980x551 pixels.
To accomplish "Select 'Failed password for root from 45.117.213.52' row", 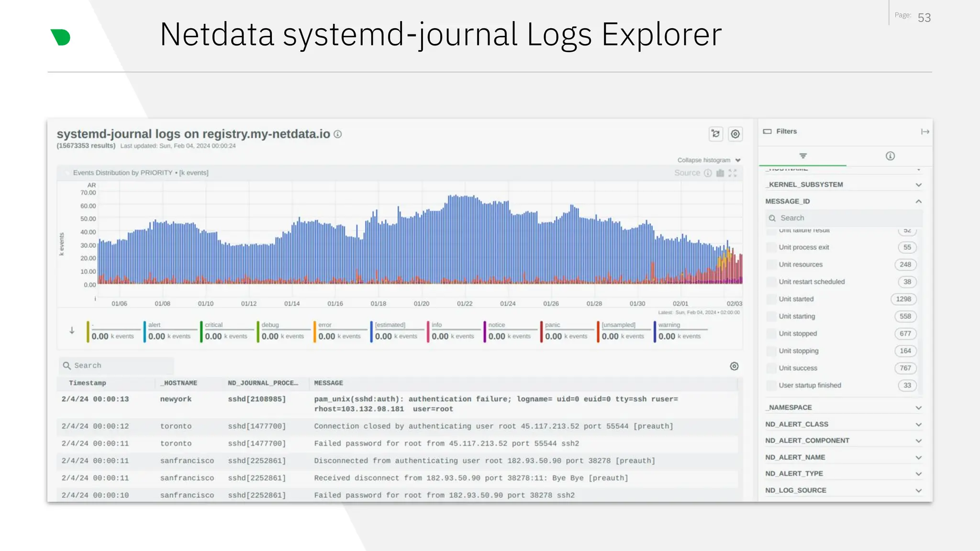I will (x=397, y=443).
